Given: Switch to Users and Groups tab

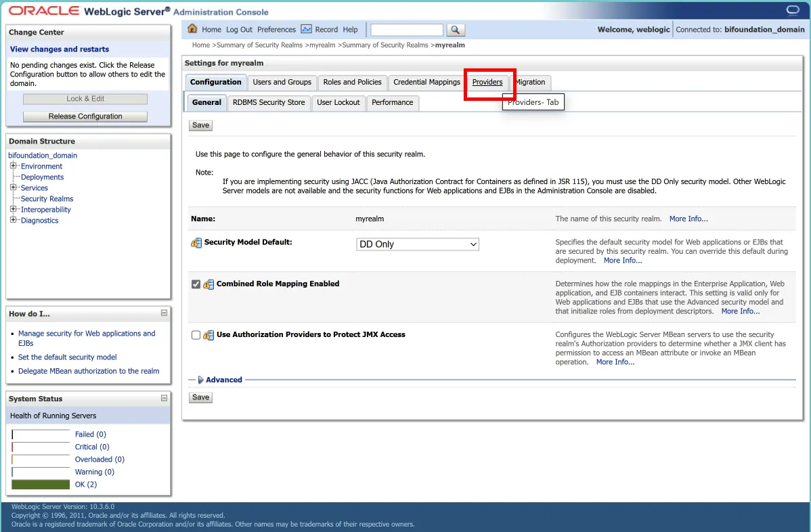Looking at the screenshot, I should click(282, 82).
